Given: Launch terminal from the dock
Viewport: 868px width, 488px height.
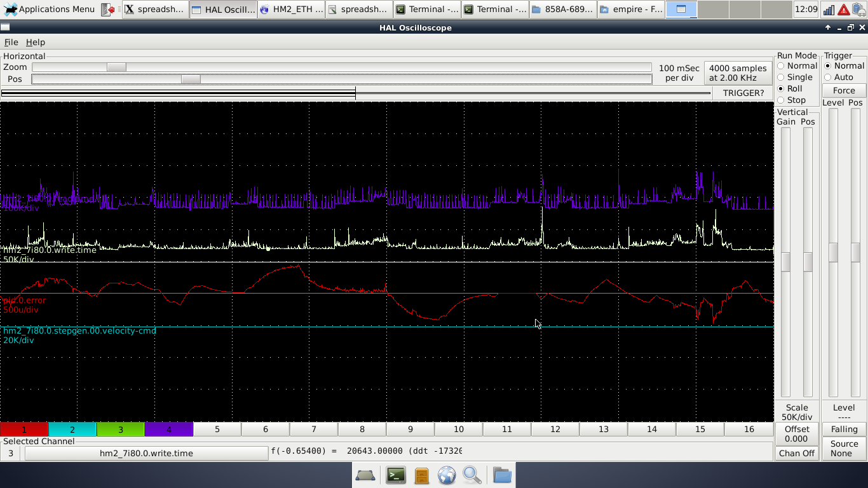Looking at the screenshot, I should tap(396, 475).
